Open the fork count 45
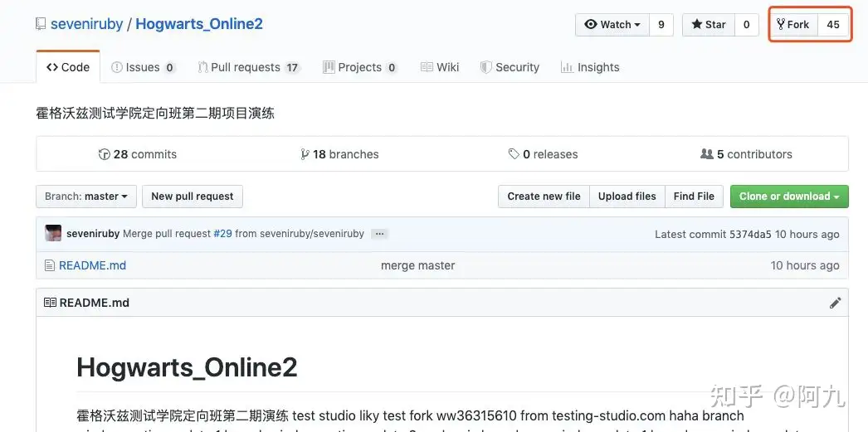The width and height of the screenshot is (868, 432). click(832, 24)
